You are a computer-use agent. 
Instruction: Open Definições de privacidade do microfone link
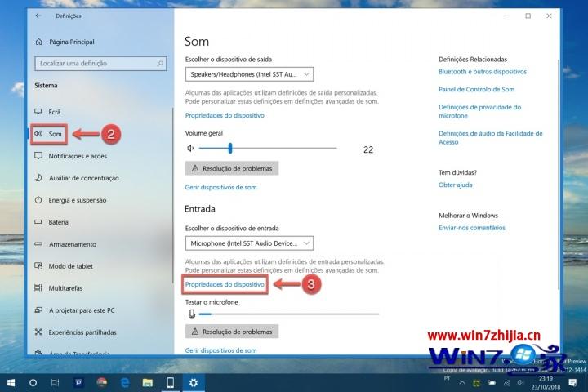(479, 111)
